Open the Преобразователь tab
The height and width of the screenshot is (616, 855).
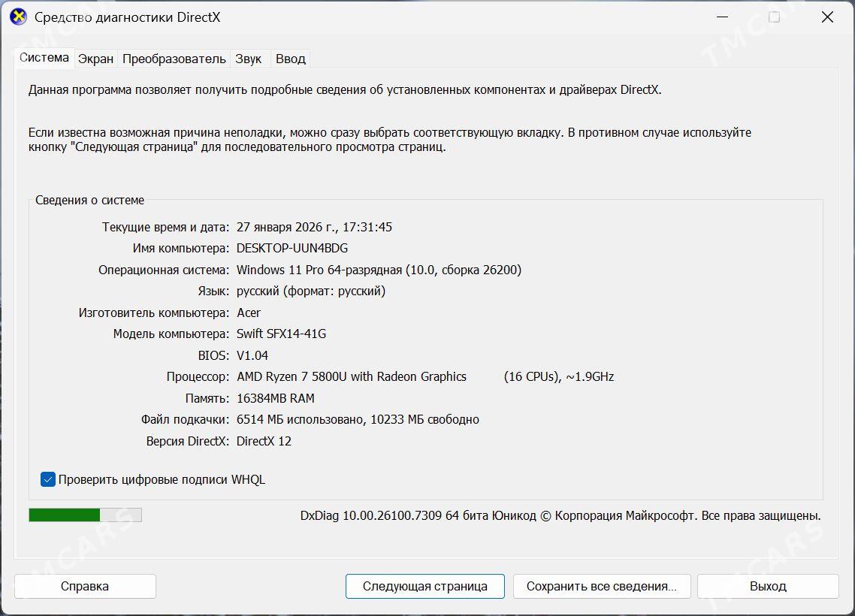click(x=174, y=59)
